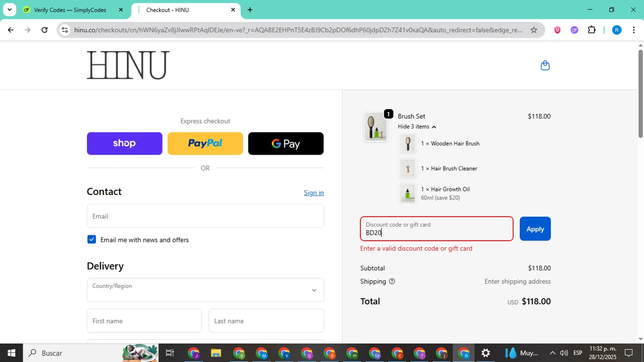Screen dimensions: 644x362
Task: Open Windows Settings gear in taskbar
Action: tap(486, 353)
